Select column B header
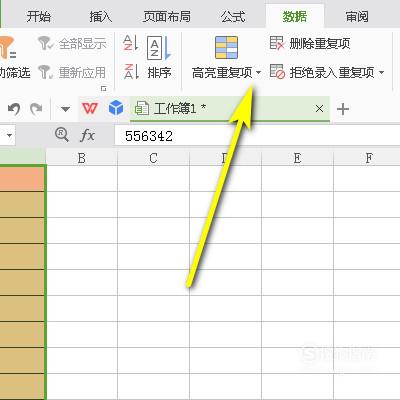The width and height of the screenshot is (400, 400). (x=82, y=158)
